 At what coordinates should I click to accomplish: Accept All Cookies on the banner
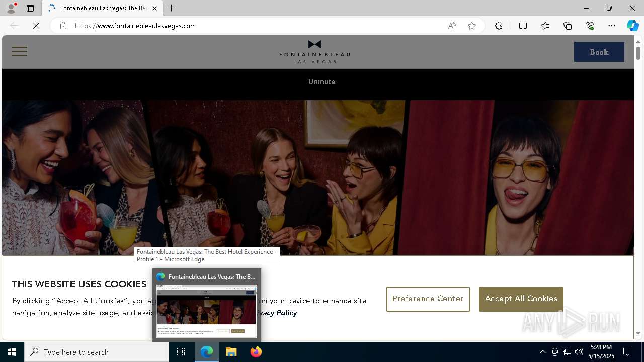pos(521,299)
